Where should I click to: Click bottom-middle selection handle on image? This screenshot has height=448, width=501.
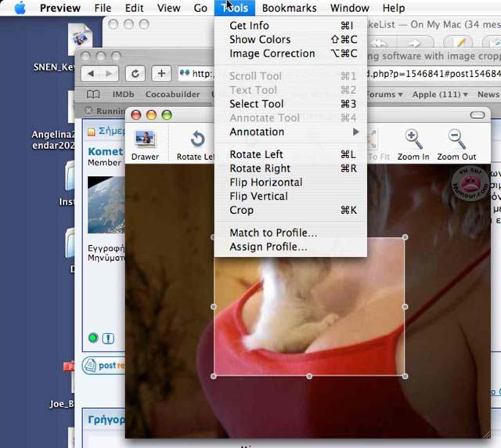click(x=309, y=376)
